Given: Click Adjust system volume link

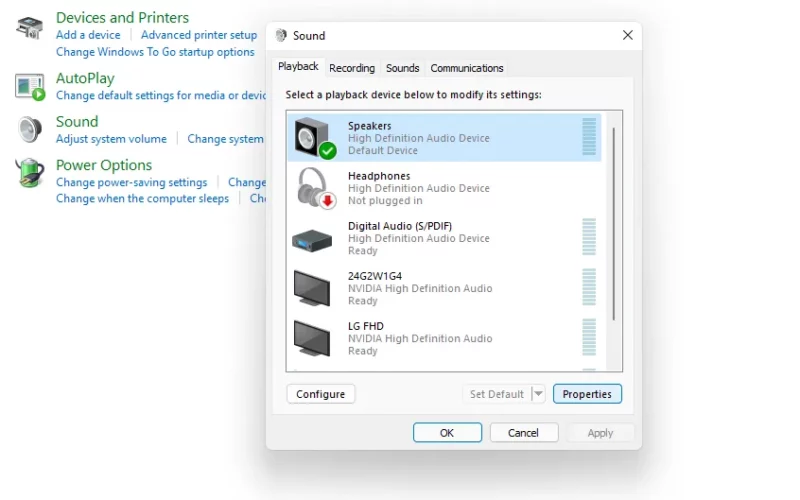Looking at the screenshot, I should point(111,139).
